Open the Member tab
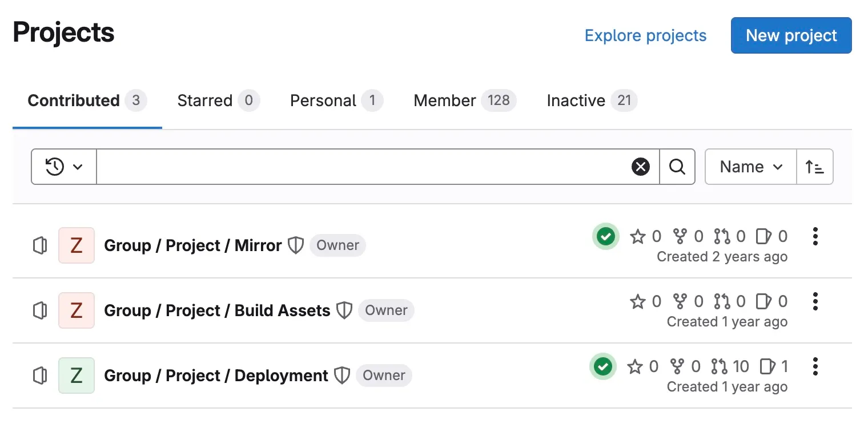The width and height of the screenshot is (868, 428). tap(465, 101)
